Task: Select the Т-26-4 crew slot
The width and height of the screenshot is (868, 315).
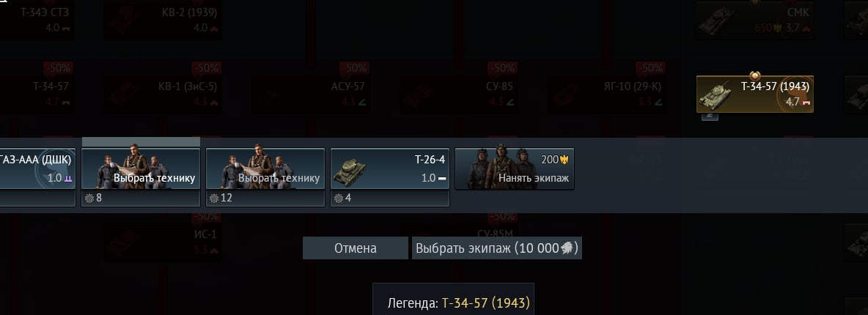Action: coord(390,177)
